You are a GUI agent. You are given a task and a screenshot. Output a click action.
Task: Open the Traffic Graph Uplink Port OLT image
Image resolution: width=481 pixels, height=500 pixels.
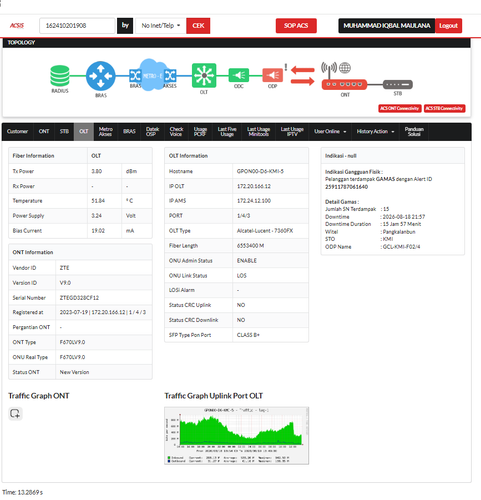[x=236, y=436]
